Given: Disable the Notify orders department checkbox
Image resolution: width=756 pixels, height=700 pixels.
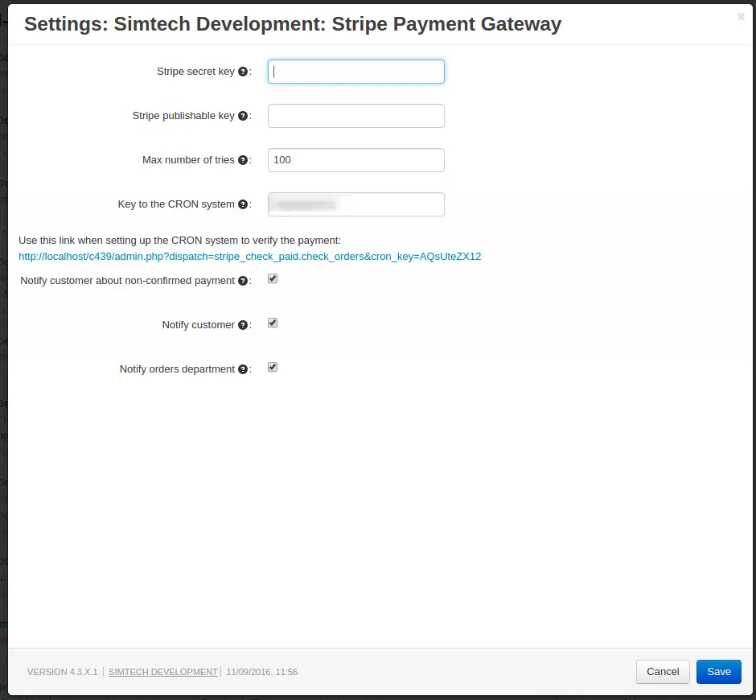Looking at the screenshot, I should click(273, 367).
